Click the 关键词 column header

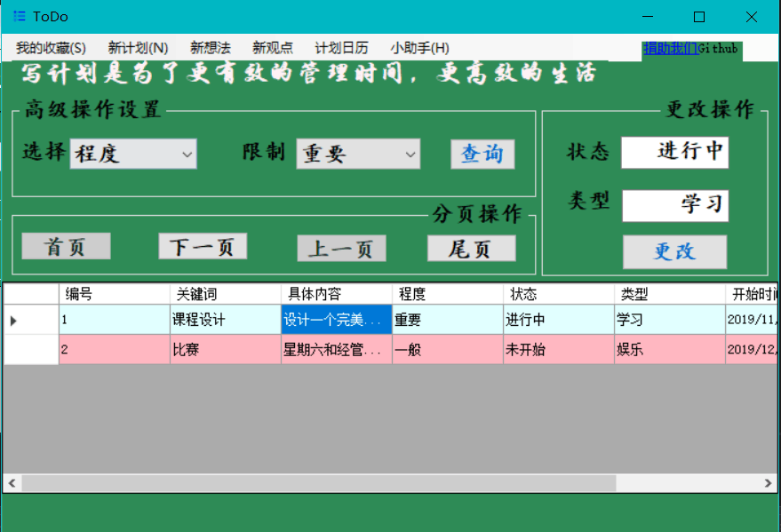(x=226, y=294)
